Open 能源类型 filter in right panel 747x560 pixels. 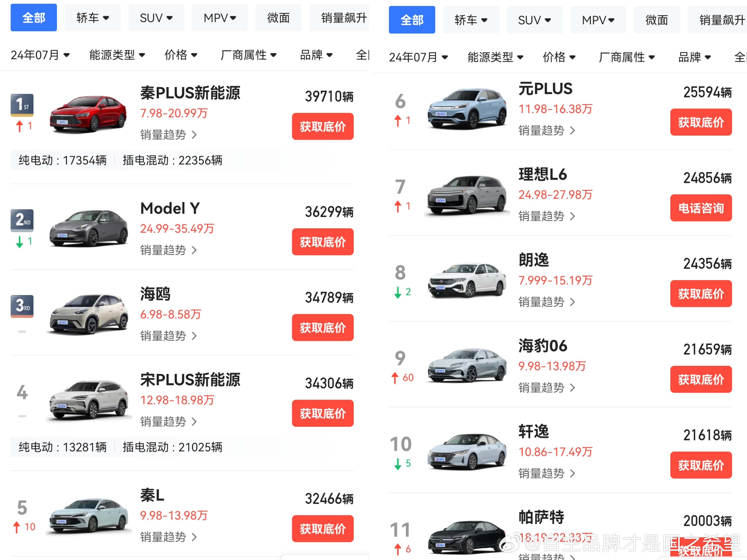pyautogui.click(x=495, y=57)
